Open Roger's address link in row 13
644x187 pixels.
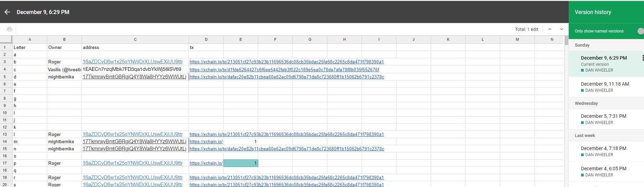pyautogui.click(x=132, y=134)
